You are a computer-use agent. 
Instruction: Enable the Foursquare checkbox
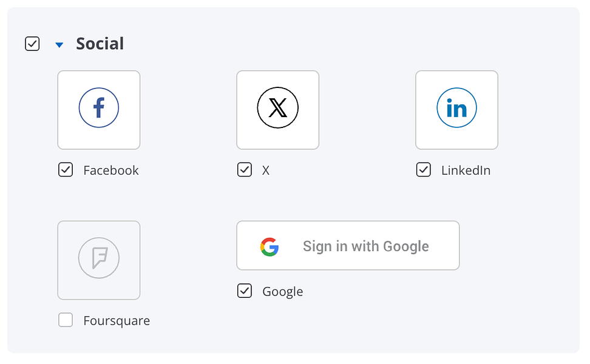pos(66,320)
